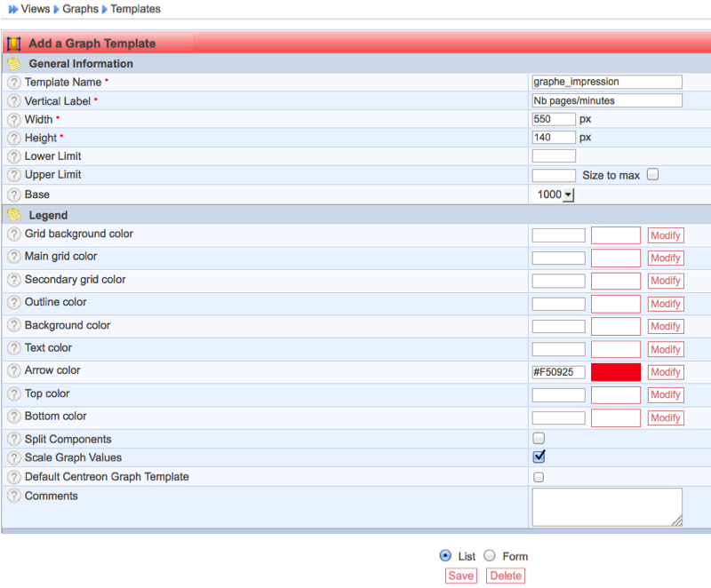Click help icon beside Vertical Label
711x588 pixels.
13,101
